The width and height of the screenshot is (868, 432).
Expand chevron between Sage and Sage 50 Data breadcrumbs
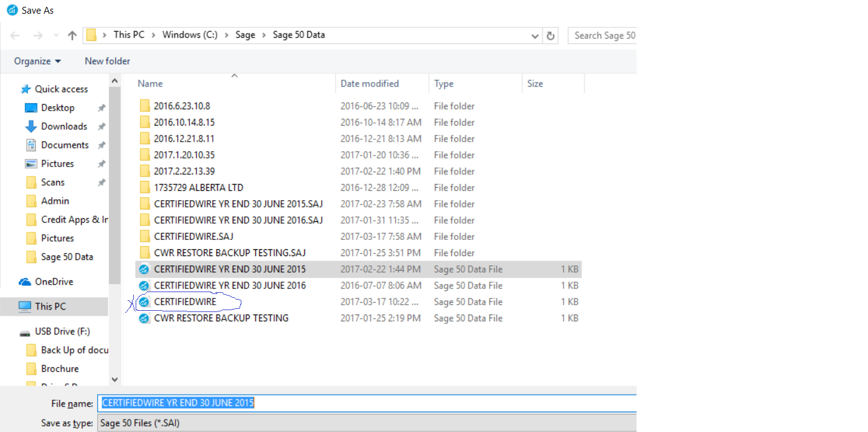click(x=264, y=35)
